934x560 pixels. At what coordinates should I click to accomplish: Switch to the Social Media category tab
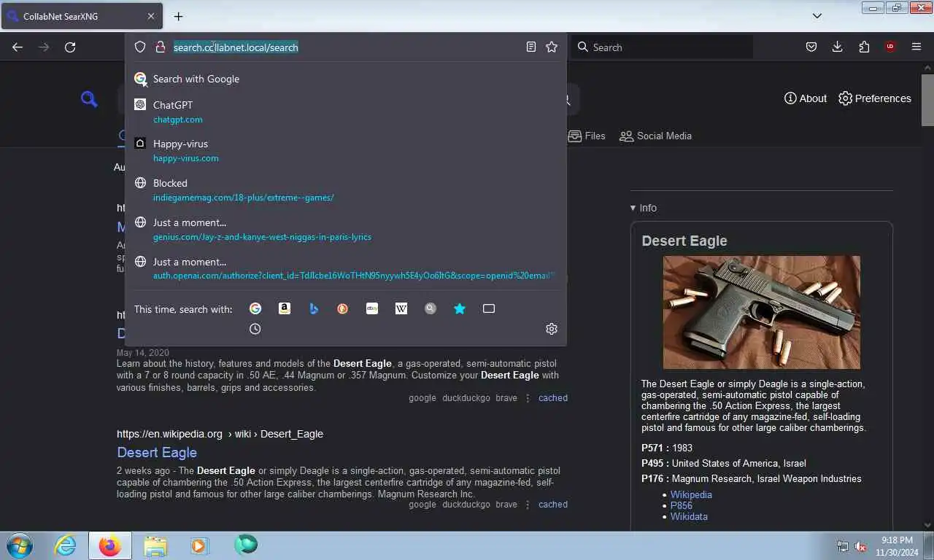655,136
